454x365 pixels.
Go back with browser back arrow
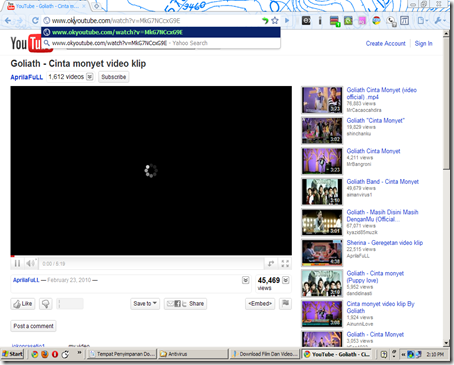pos(8,21)
